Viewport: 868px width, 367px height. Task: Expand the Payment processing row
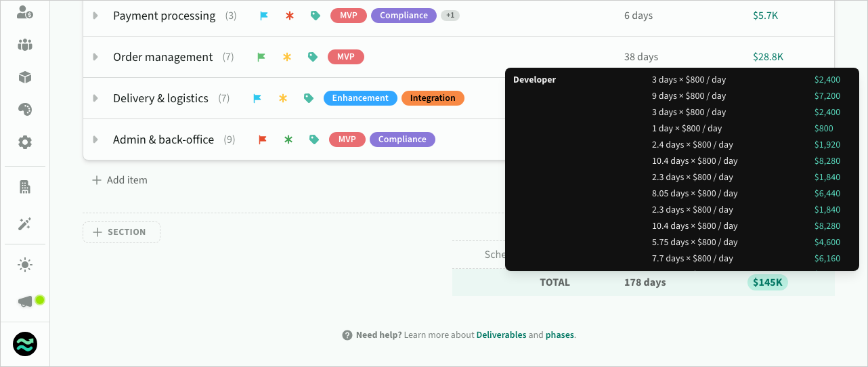pyautogui.click(x=95, y=16)
